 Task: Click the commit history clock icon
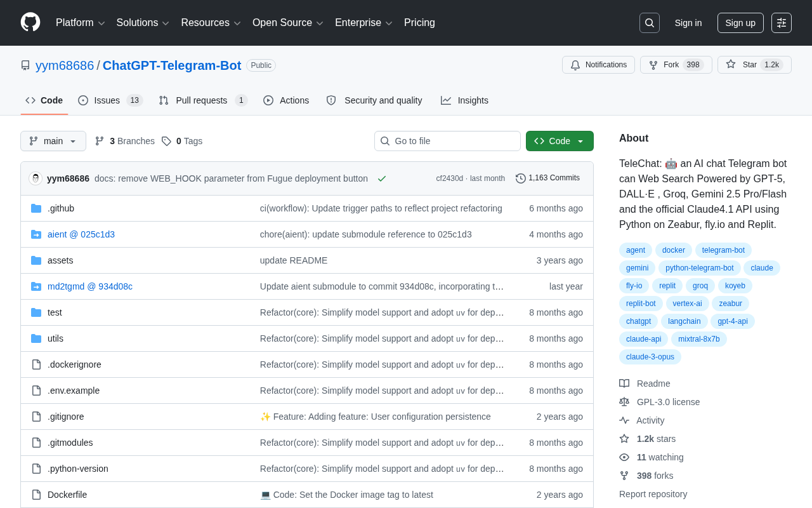coord(521,178)
